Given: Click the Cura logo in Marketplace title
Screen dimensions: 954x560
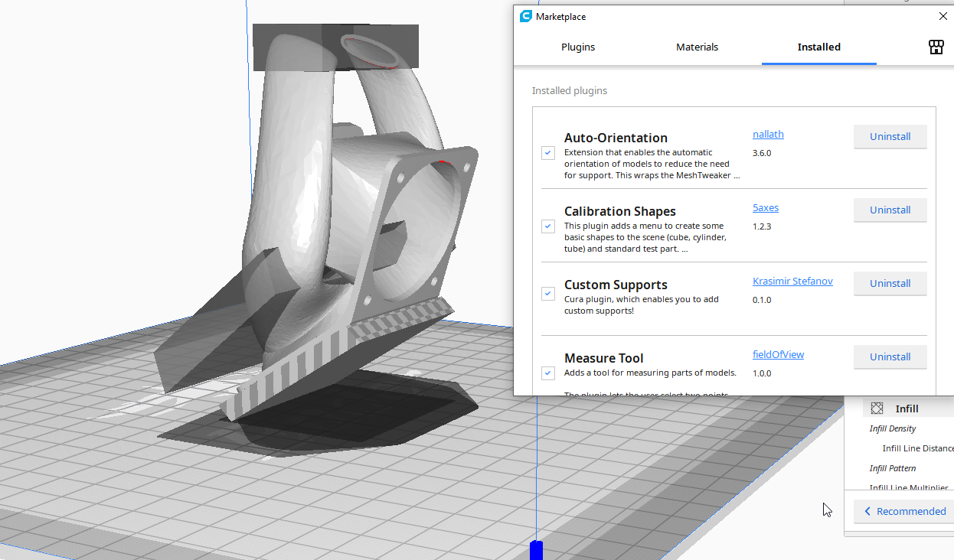Looking at the screenshot, I should tap(525, 16).
